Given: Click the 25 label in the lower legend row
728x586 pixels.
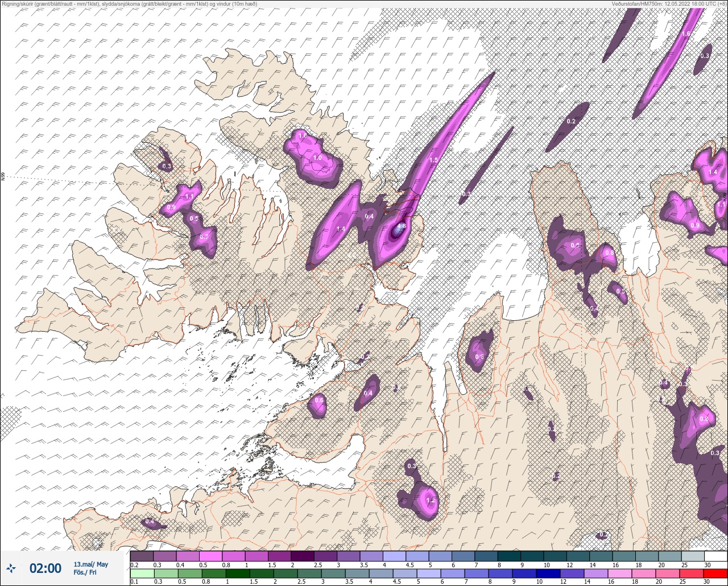Looking at the screenshot, I should 683,582.
